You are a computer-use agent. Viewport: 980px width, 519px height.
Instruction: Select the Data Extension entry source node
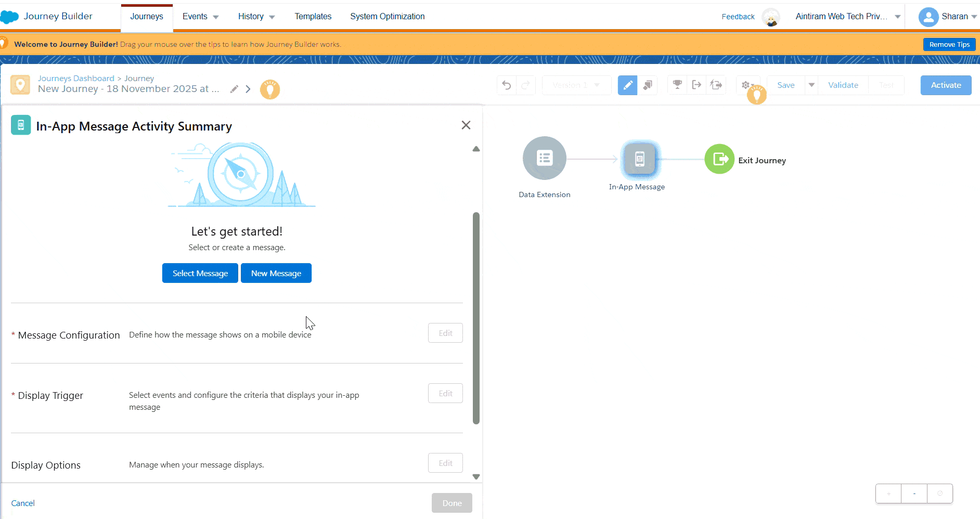click(544, 158)
